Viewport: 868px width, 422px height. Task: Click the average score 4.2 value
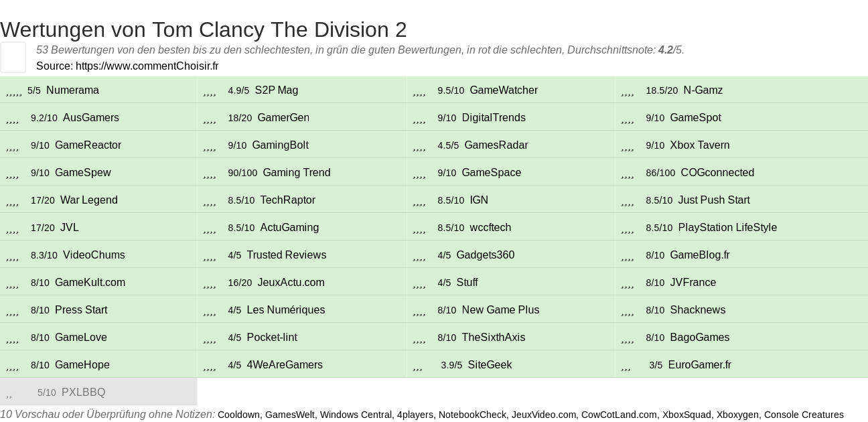(666, 50)
